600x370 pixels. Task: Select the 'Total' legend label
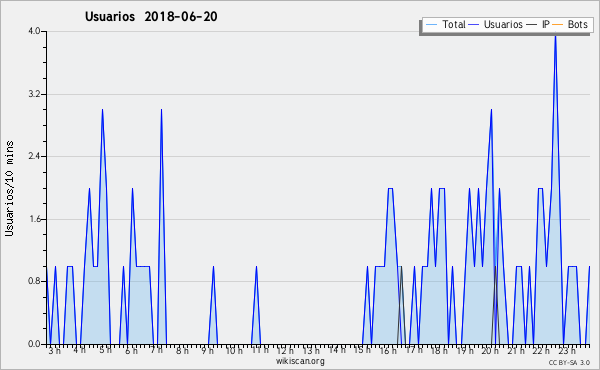[454, 24]
